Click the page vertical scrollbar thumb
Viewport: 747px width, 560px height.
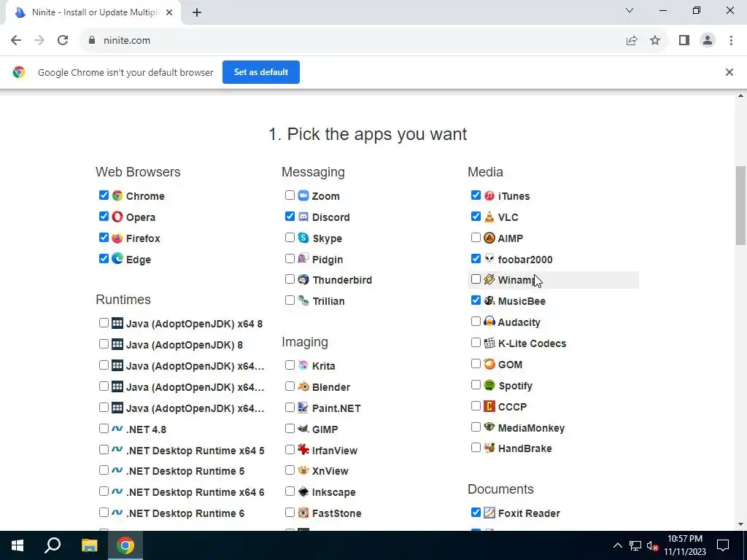click(x=740, y=205)
